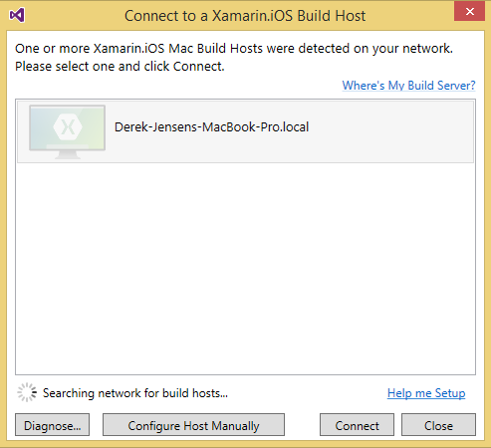Screen dimensions: 491x448
Task: Click the Diagnose... button
Action: [x=52, y=425]
